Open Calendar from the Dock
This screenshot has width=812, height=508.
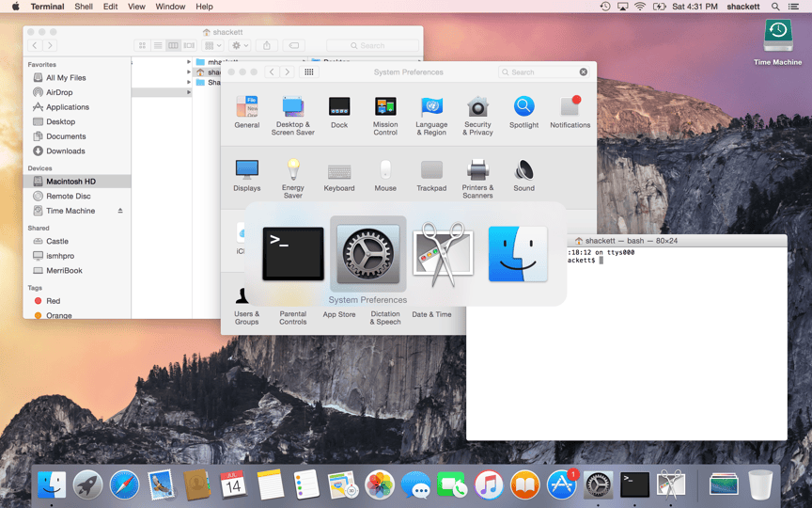point(234,485)
